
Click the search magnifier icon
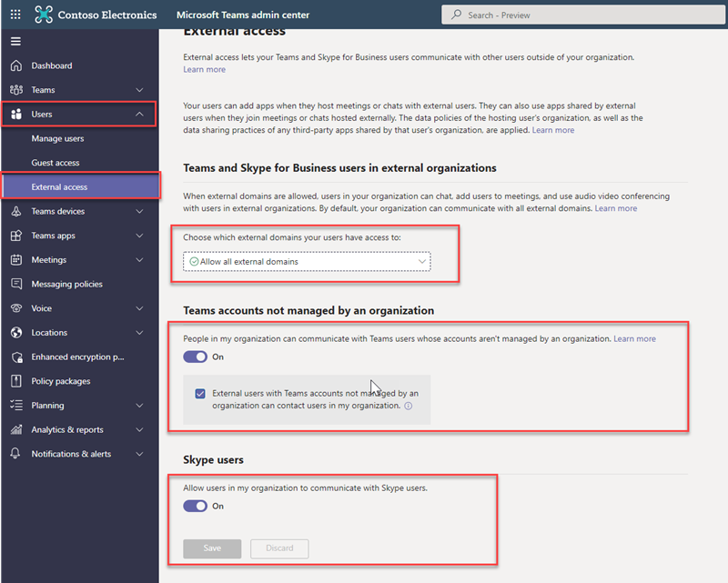pos(457,15)
